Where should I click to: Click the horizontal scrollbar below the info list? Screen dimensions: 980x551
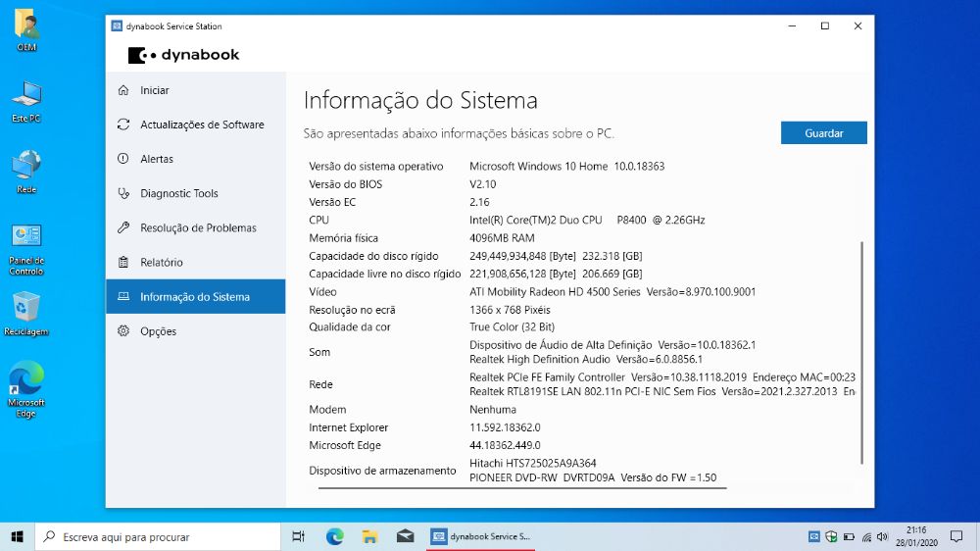(522, 488)
